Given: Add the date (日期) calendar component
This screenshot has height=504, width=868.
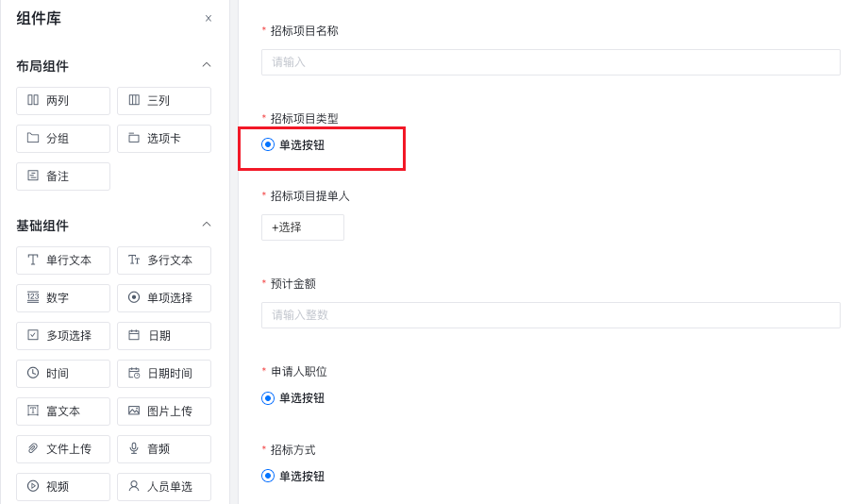Looking at the screenshot, I should 163,336.
